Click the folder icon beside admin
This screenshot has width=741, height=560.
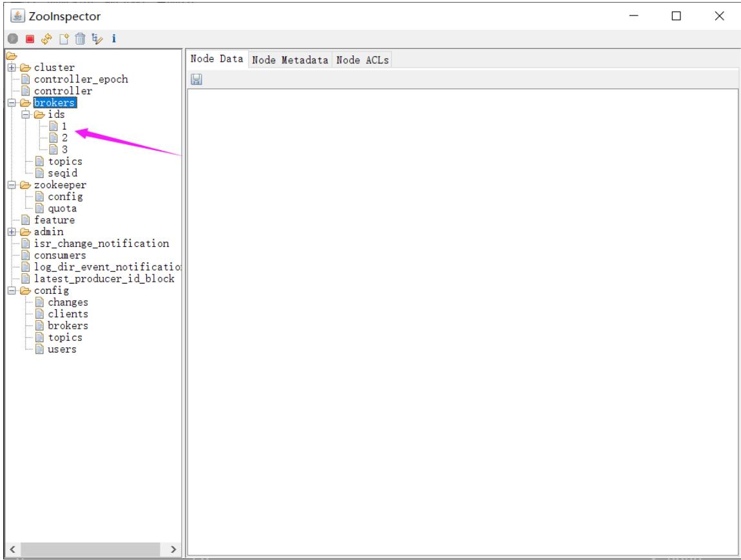[x=25, y=232]
